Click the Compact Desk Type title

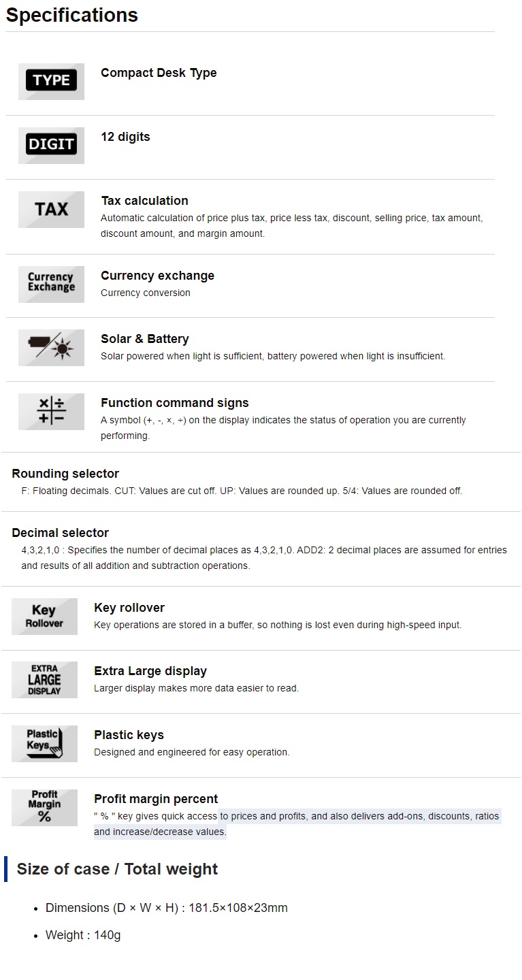(159, 73)
